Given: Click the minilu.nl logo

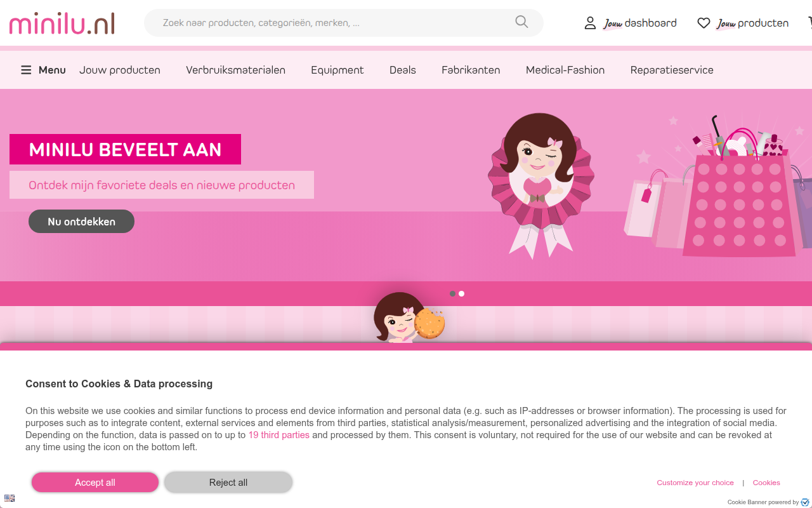Looking at the screenshot, I should pyautogui.click(x=62, y=23).
